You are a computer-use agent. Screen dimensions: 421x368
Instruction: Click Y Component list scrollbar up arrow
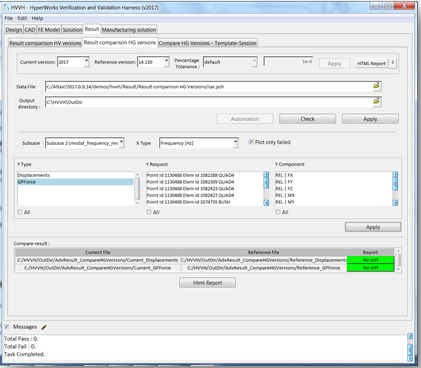tap(395, 174)
